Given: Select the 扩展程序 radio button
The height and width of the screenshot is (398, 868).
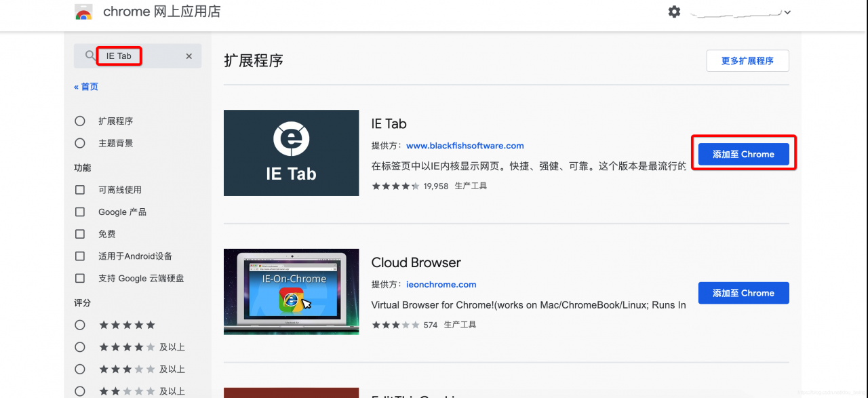Looking at the screenshot, I should click(x=80, y=121).
